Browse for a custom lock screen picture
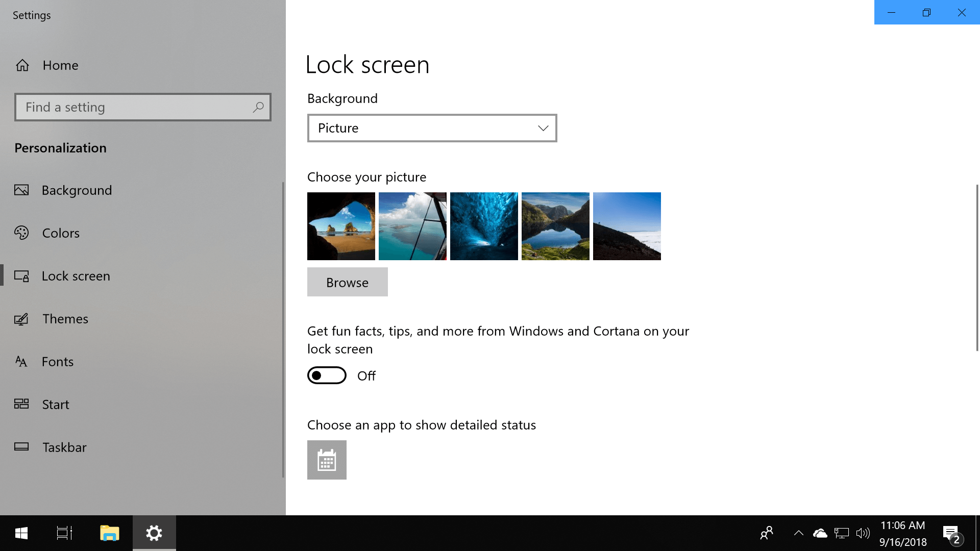The image size is (980, 551). coord(347,281)
